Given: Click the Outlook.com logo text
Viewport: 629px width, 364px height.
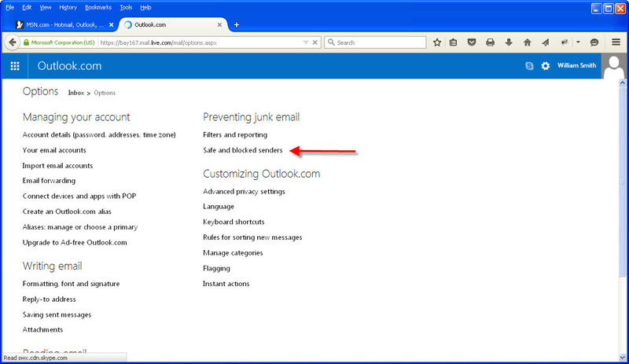Looking at the screenshot, I should click(69, 66).
